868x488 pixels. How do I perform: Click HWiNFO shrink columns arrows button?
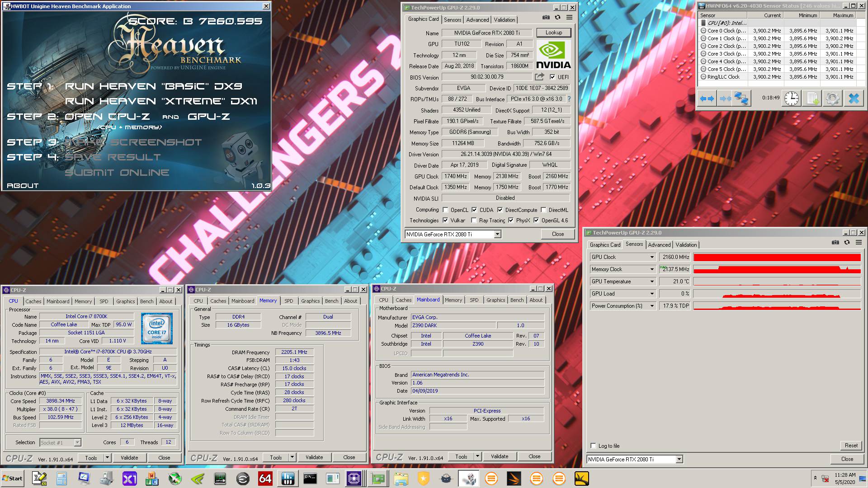click(x=725, y=99)
